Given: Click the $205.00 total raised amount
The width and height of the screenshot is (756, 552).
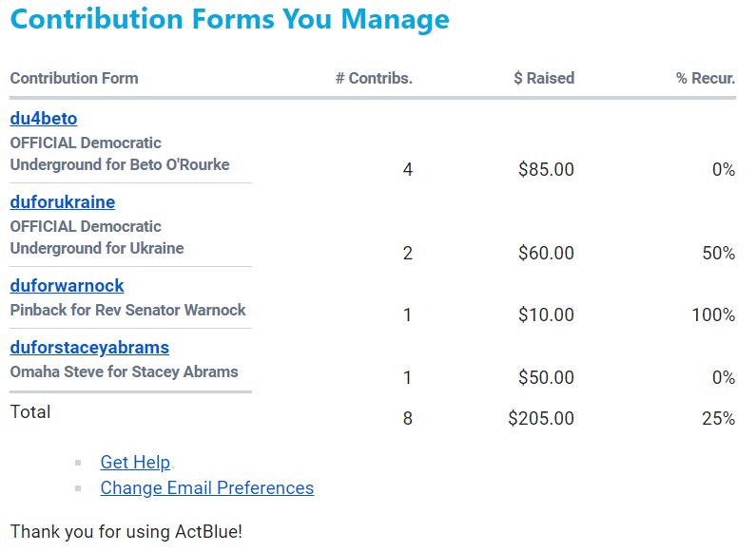Looking at the screenshot, I should pos(541,418).
